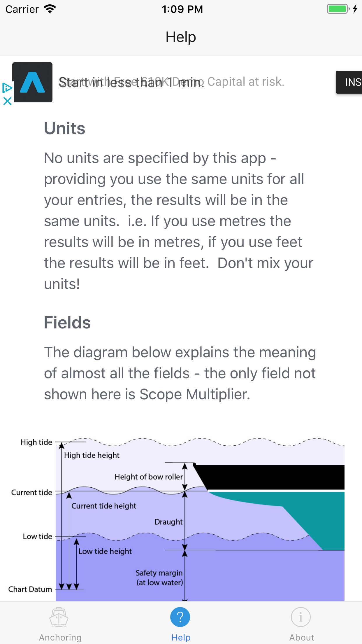The width and height of the screenshot is (362, 644).
Task: Tap the Units section heading
Action: (x=65, y=128)
